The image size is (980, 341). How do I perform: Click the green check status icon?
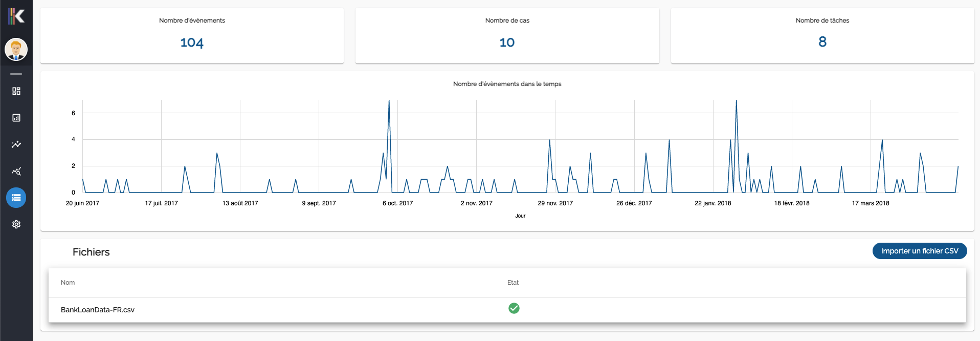pos(514,308)
